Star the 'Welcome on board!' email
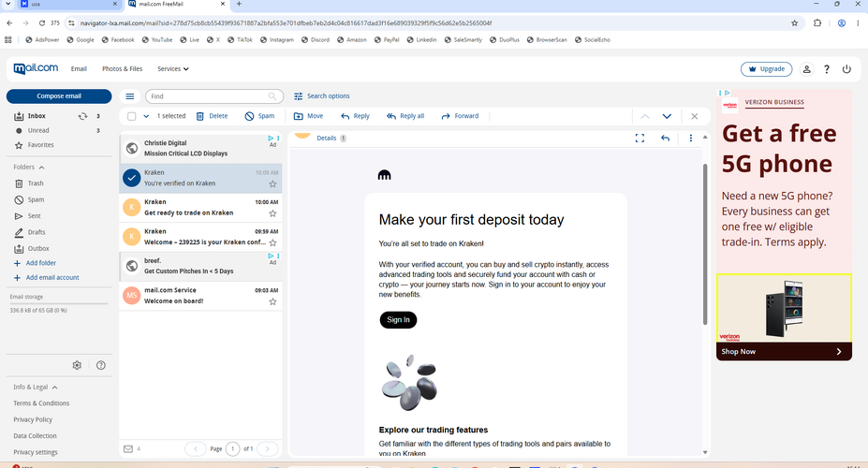 tap(272, 301)
